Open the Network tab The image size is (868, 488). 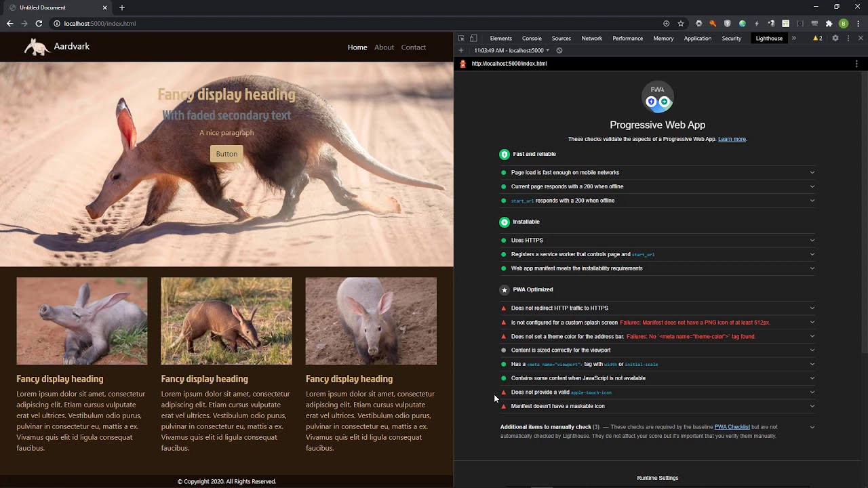591,38
